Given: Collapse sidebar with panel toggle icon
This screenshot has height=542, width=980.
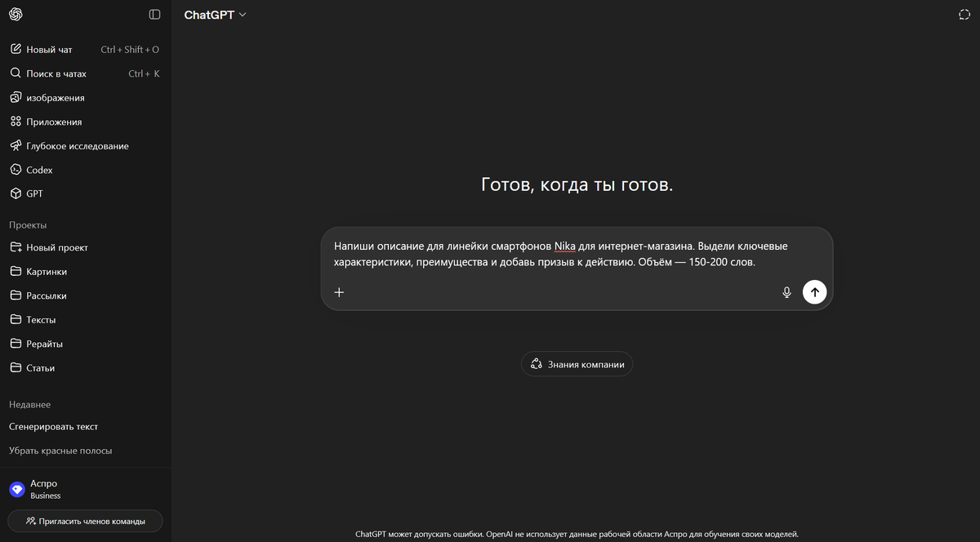Looking at the screenshot, I should point(155,15).
